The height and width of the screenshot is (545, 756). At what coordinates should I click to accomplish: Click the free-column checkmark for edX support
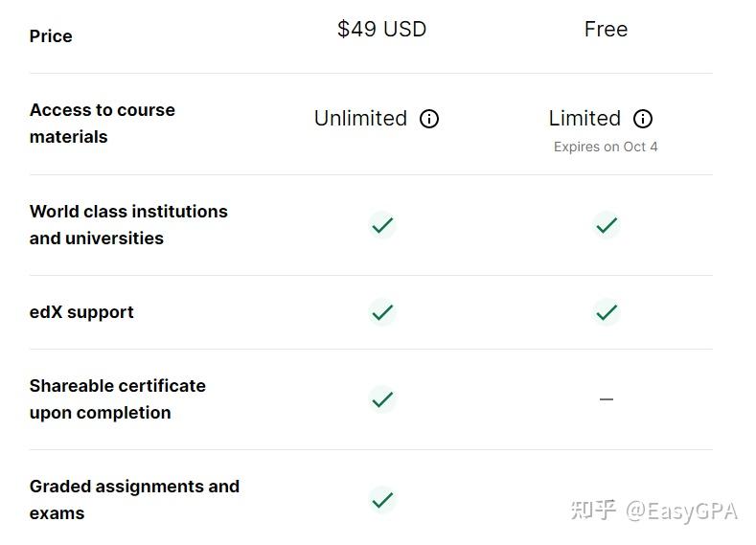click(606, 312)
